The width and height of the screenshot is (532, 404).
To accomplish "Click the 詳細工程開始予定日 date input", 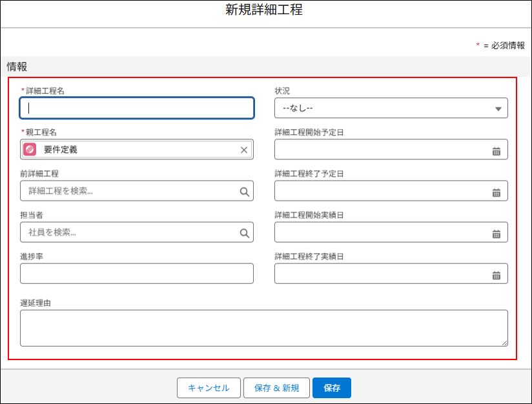I will point(381,150).
